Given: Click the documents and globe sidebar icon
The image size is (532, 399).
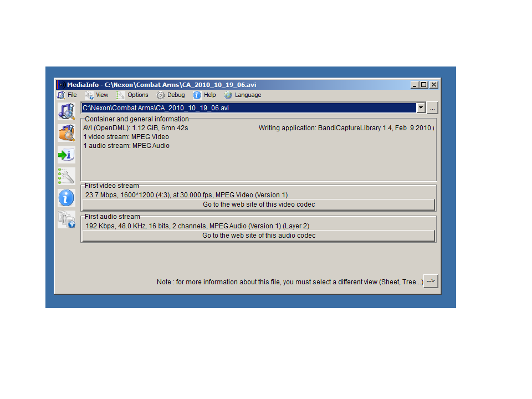Looking at the screenshot, I should [x=66, y=219].
